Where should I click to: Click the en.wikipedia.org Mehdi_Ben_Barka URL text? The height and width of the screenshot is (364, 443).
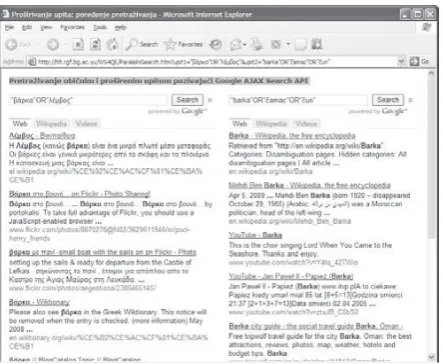(290, 221)
